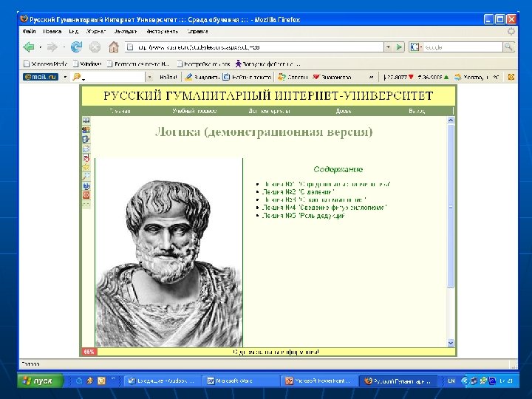Click the red exit sidebar icon
The height and width of the screenshot is (399, 532).
click(x=86, y=195)
